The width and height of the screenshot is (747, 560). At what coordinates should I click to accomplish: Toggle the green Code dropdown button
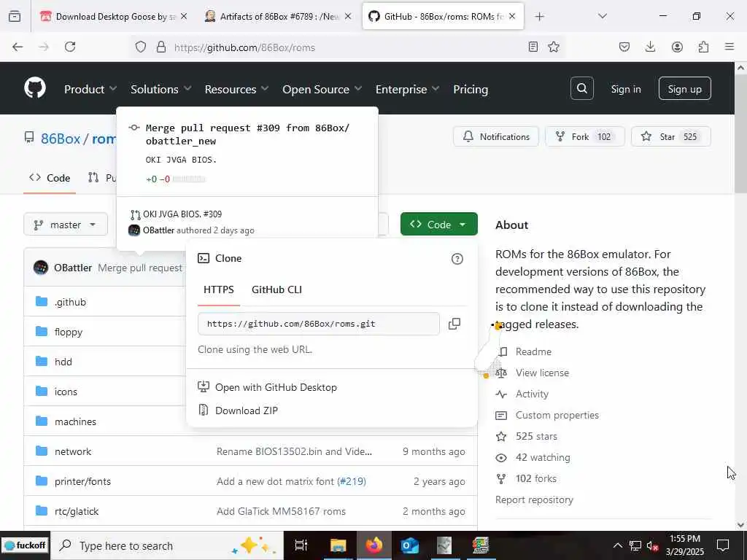click(x=438, y=225)
